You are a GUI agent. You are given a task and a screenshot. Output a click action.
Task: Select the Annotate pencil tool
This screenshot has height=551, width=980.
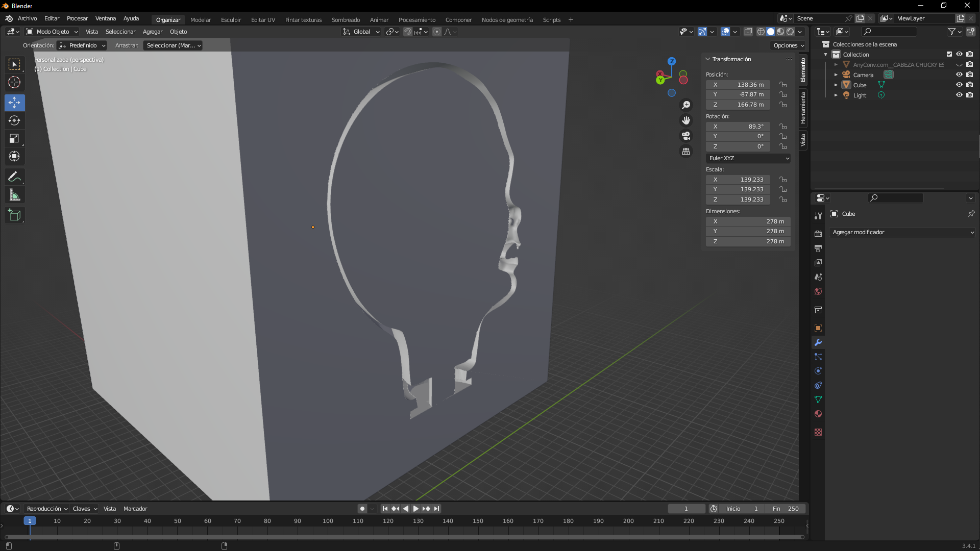tap(14, 177)
